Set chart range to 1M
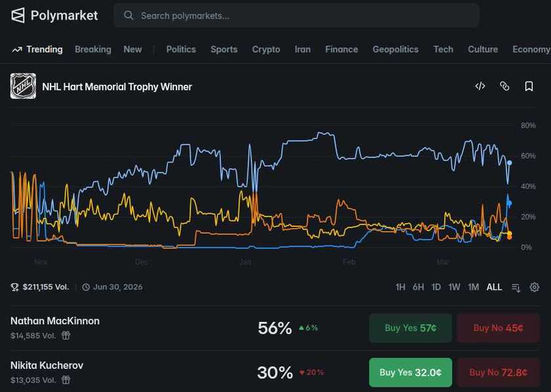The height and width of the screenshot is (392, 551). pos(473,287)
